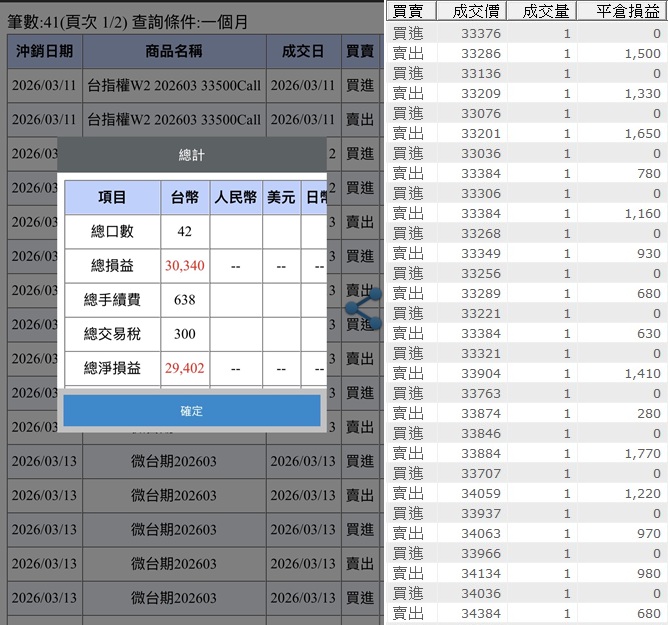Select first 台指權W2 202603 33500Call row
The height and width of the screenshot is (625, 668).
(x=174, y=86)
